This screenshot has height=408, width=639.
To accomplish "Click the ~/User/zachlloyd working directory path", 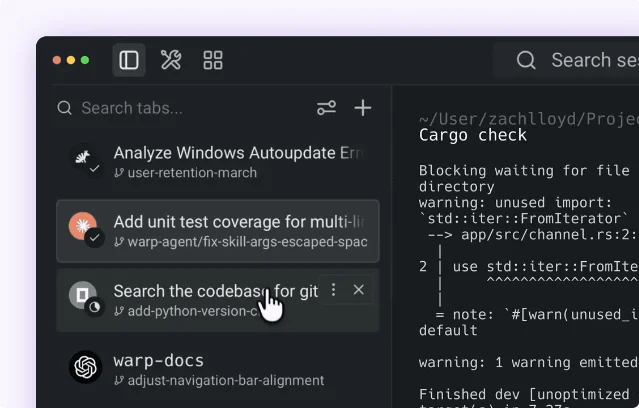I will (x=529, y=119).
